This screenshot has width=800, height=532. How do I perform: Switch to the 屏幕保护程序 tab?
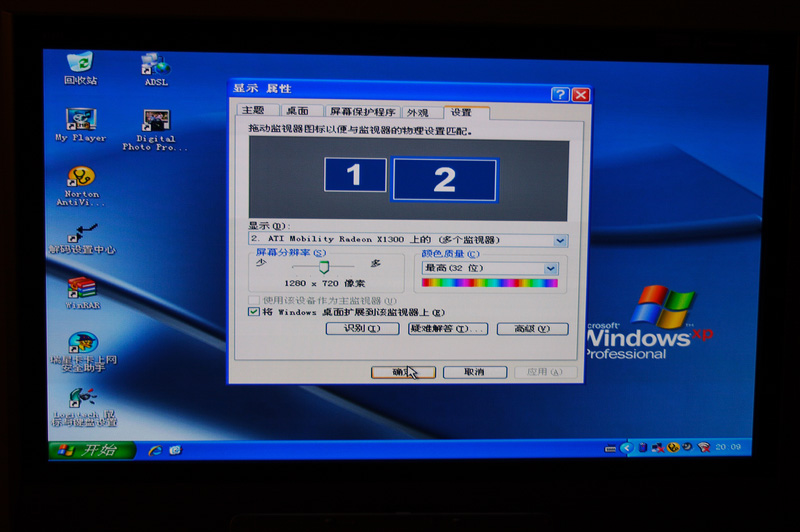point(362,112)
